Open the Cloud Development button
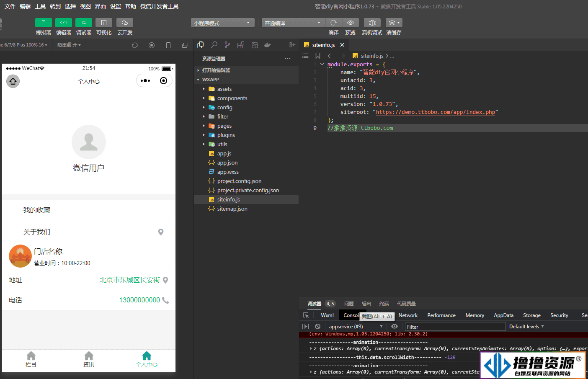The image size is (588, 379). click(125, 23)
